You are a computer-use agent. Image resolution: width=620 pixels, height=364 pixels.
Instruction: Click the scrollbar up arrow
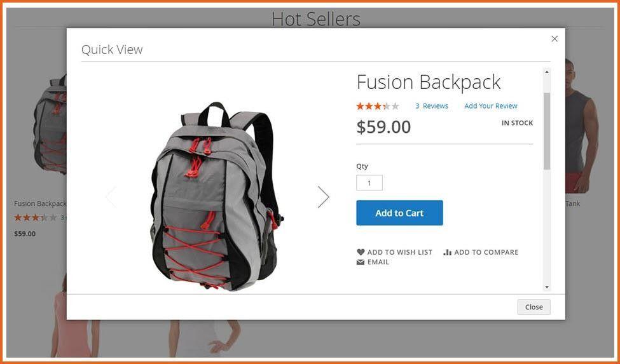pyautogui.click(x=547, y=72)
